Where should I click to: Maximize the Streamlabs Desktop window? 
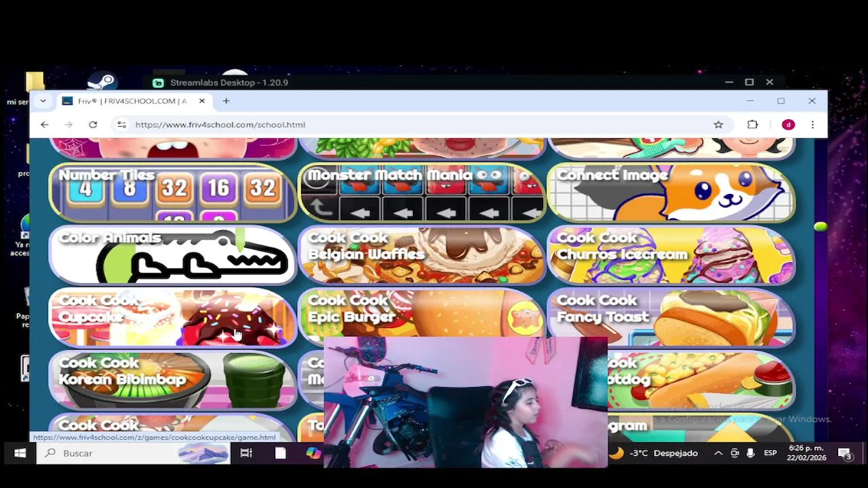749,82
